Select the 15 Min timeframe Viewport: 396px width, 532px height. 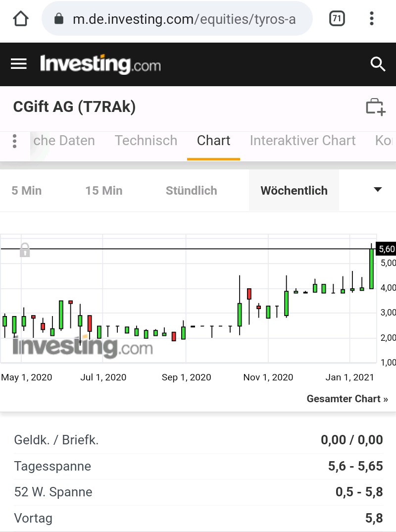[x=104, y=191]
